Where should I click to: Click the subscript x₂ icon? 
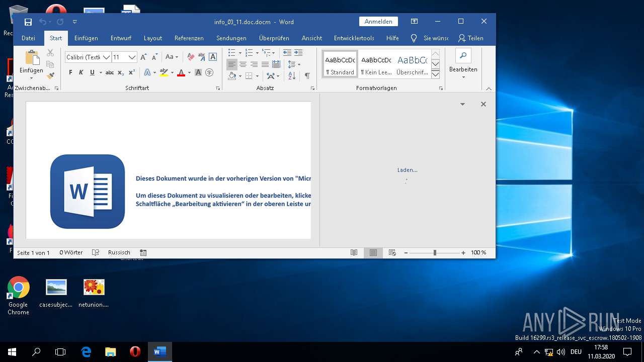(121, 72)
